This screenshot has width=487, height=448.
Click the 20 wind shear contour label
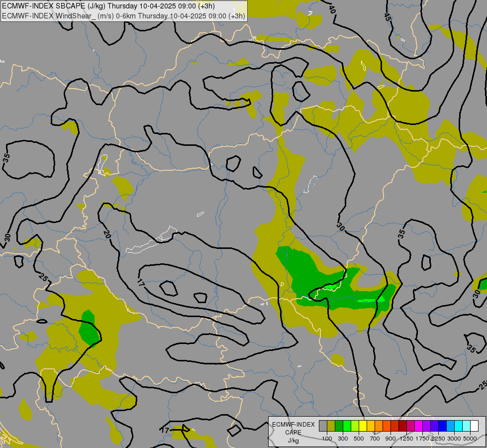(106, 234)
